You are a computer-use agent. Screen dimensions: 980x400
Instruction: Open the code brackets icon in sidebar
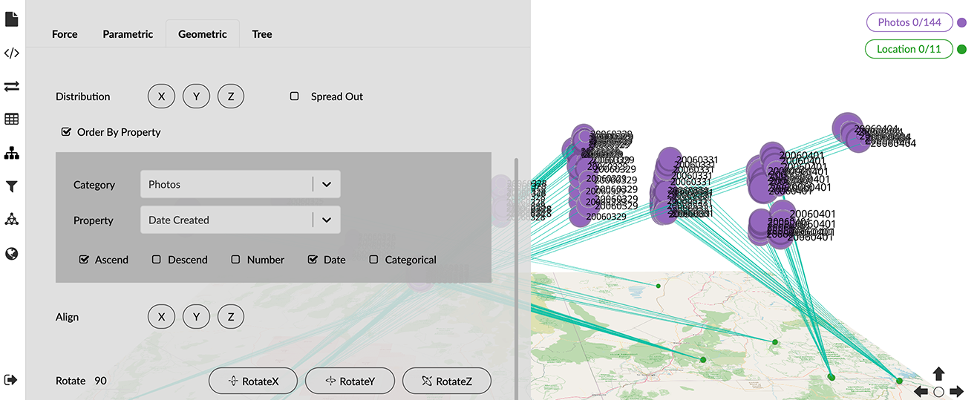(x=12, y=53)
